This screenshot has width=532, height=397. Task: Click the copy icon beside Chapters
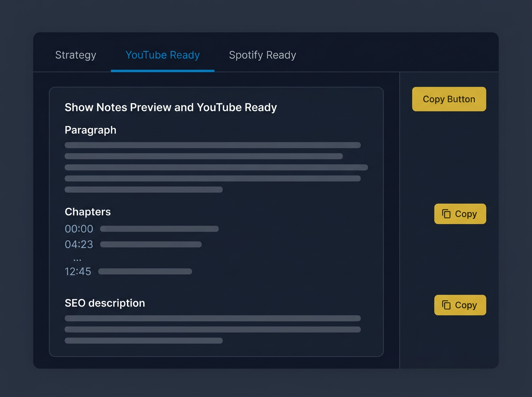(x=446, y=214)
